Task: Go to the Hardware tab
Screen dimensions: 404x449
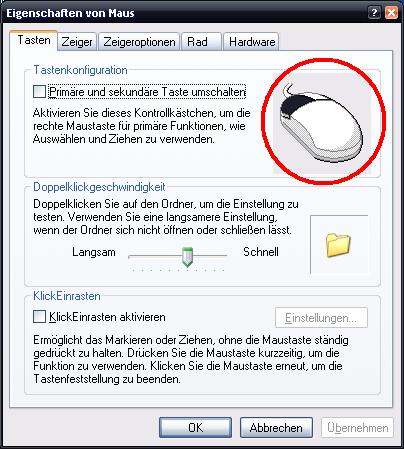Action: pos(251,42)
